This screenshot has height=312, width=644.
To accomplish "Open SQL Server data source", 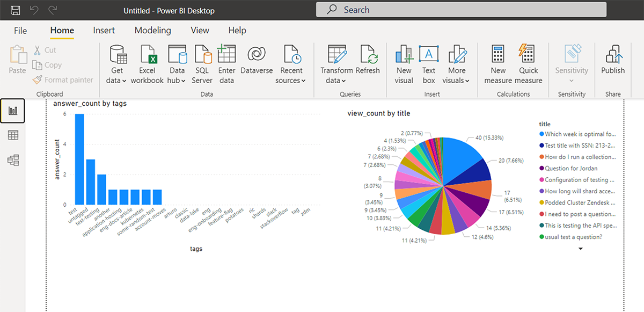I will [x=202, y=55].
